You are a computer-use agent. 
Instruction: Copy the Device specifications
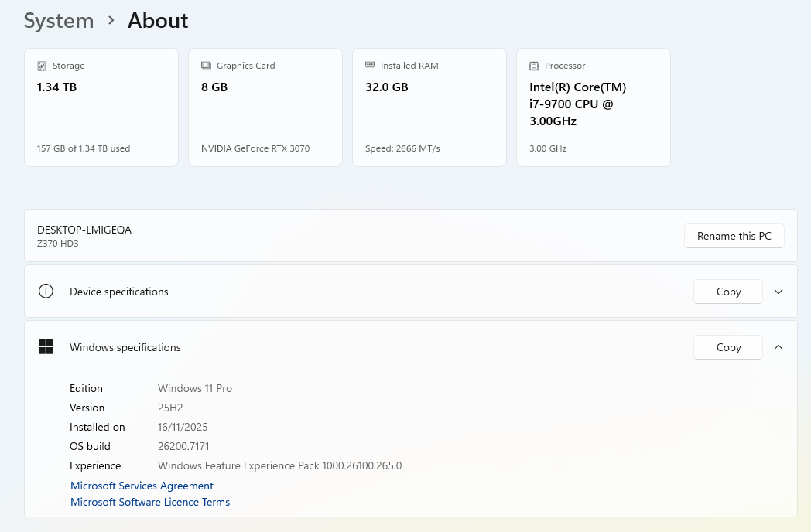(728, 292)
